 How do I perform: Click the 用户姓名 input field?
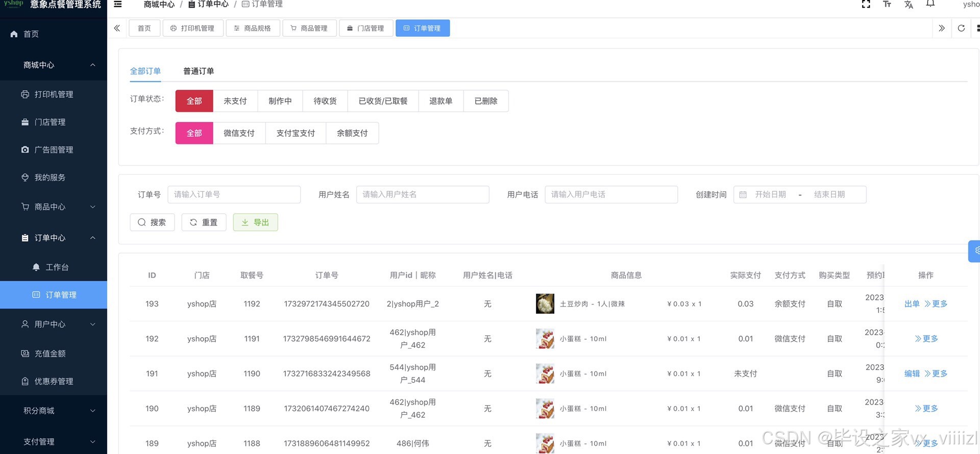(423, 194)
